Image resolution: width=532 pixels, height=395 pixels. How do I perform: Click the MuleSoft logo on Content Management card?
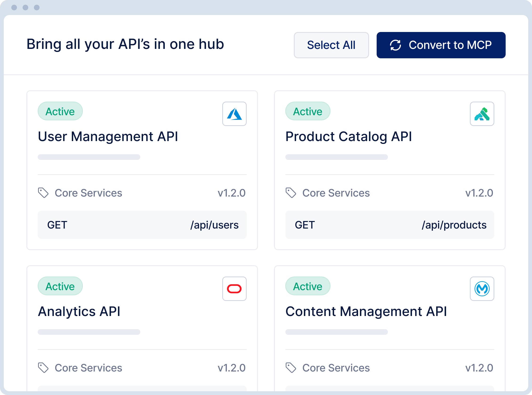482,288
